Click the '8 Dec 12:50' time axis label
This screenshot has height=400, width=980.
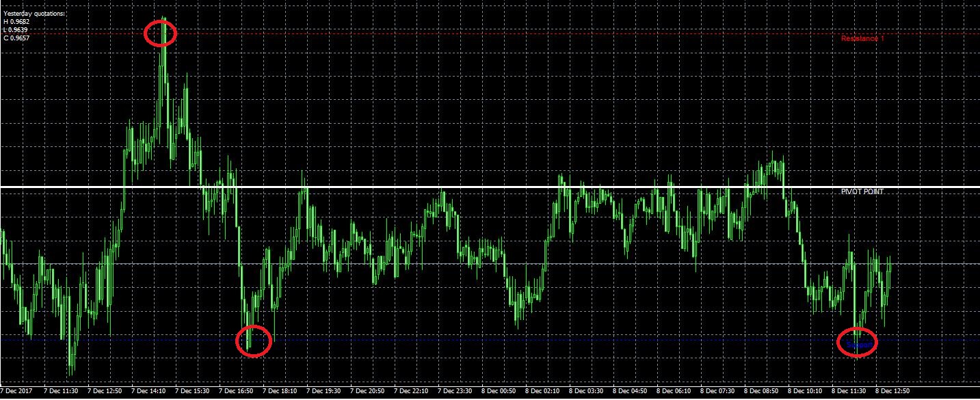tap(893, 392)
